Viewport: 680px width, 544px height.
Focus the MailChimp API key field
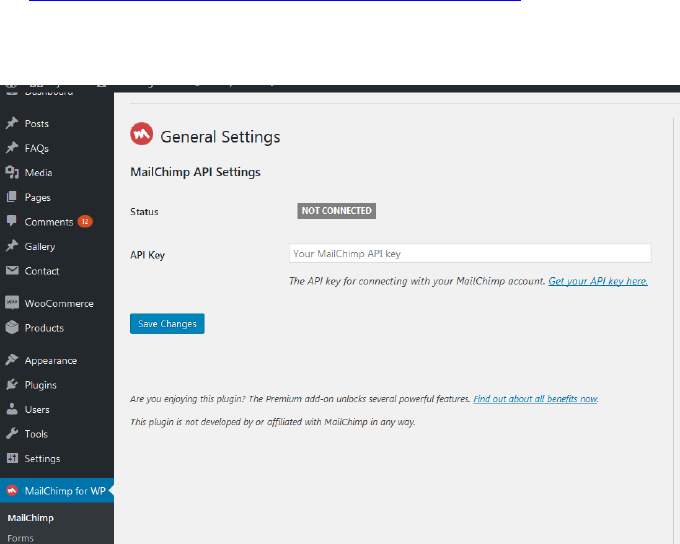tap(470, 253)
